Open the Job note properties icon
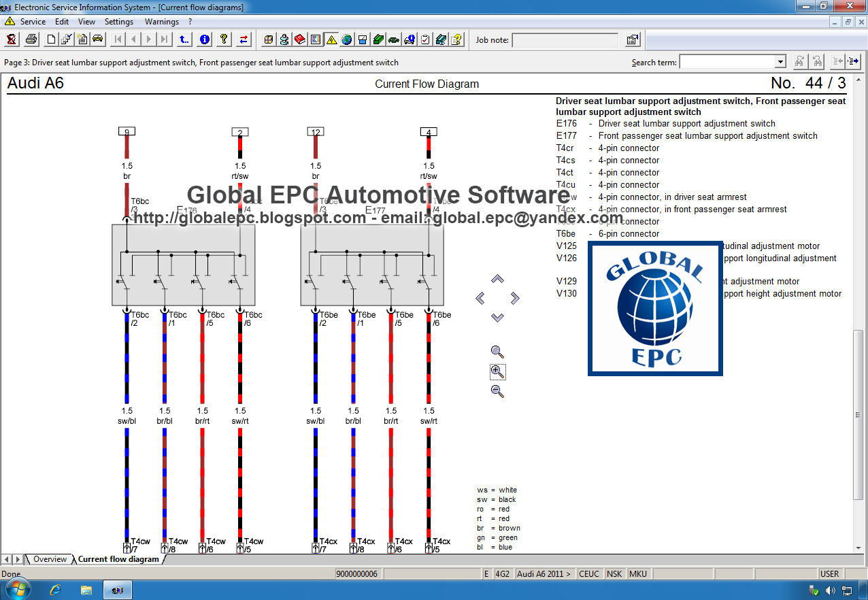 tap(632, 39)
